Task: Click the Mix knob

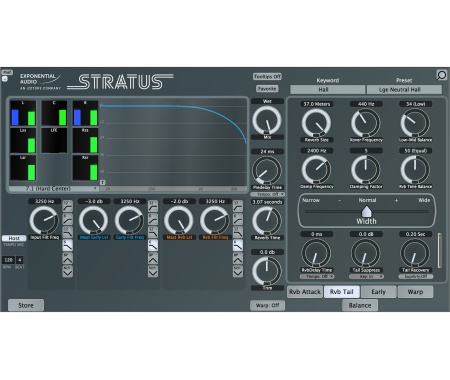Action: (267, 120)
